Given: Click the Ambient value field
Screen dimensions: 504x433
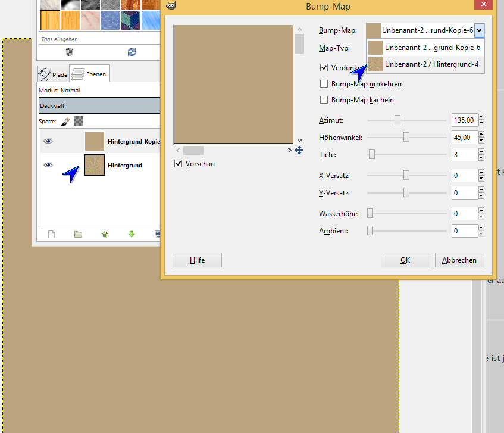Looking at the screenshot, I should click(465, 230).
